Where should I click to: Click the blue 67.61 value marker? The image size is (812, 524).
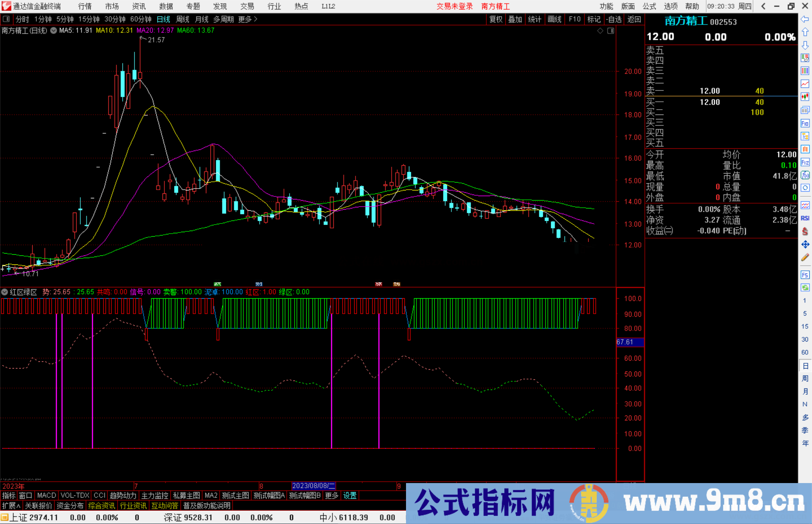click(630, 342)
